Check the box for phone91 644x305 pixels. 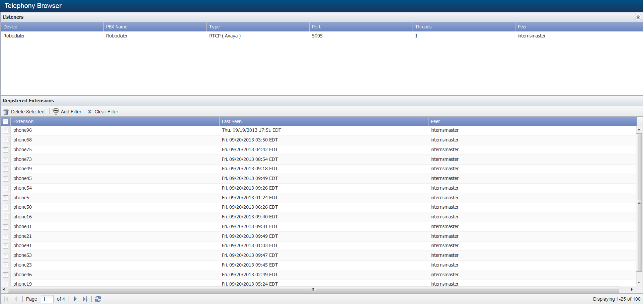click(6, 246)
